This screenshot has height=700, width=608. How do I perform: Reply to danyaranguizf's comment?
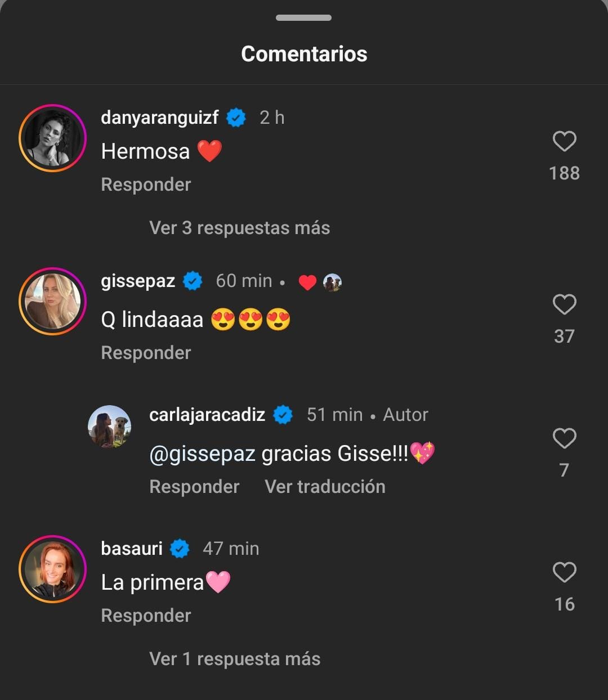click(146, 185)
